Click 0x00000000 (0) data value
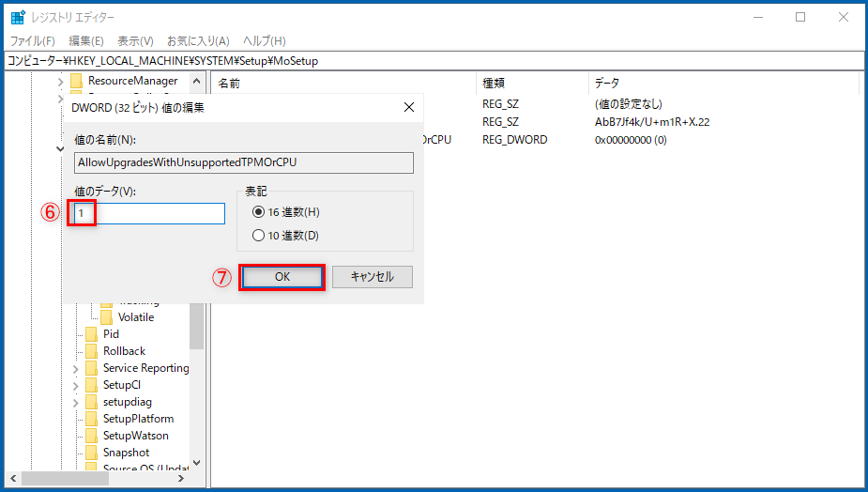 (x=631, y=140)
